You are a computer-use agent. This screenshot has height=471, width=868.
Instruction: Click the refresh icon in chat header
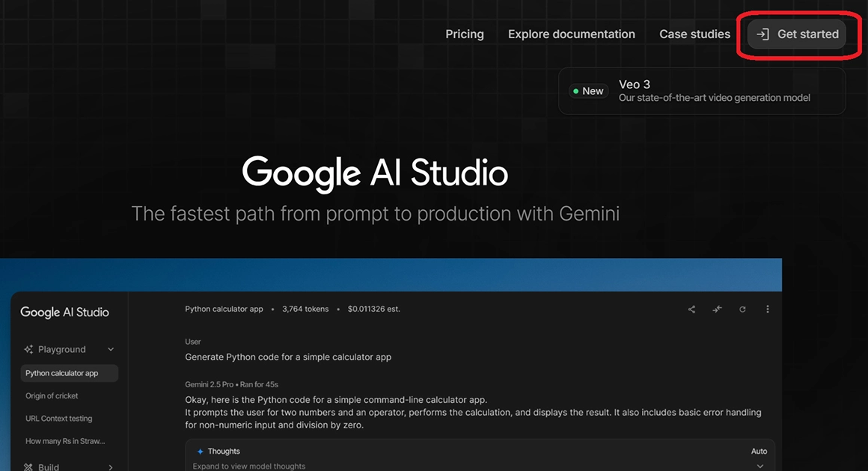[x=742, y=309]
